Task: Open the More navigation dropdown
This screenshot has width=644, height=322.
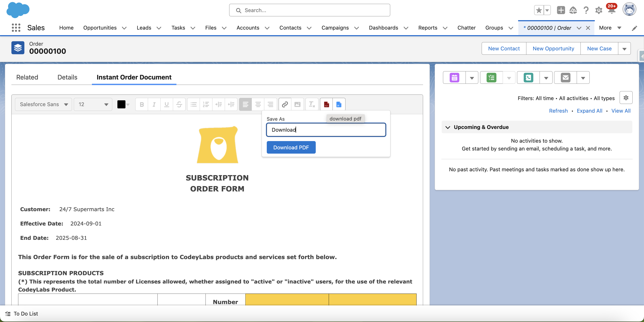Action: pos(610,28)
